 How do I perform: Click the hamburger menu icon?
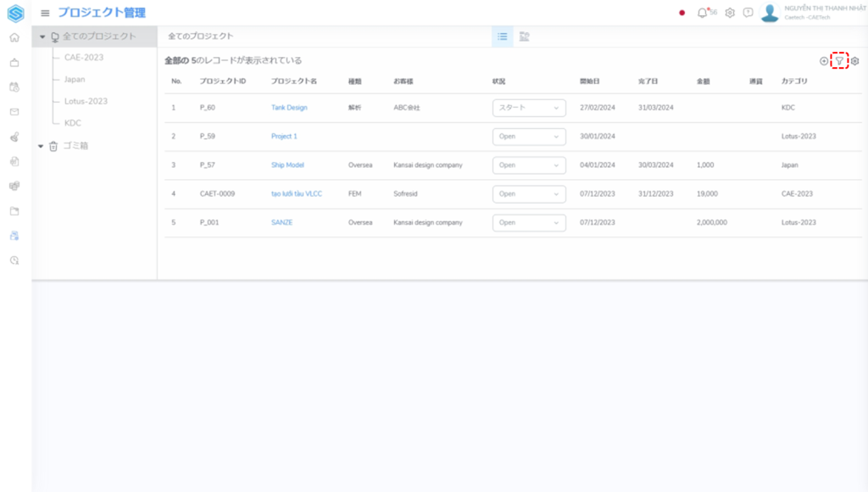click(x=45, y=13)
